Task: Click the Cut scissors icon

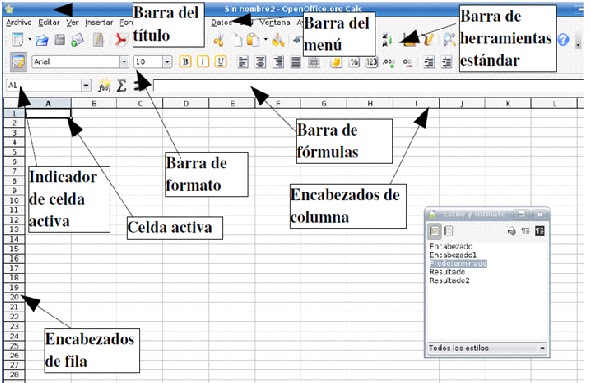Action: 219,40
